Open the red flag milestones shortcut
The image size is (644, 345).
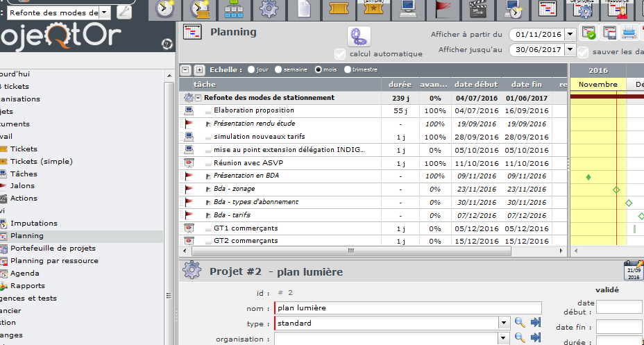pyautogui.click(x=442, y=9)
